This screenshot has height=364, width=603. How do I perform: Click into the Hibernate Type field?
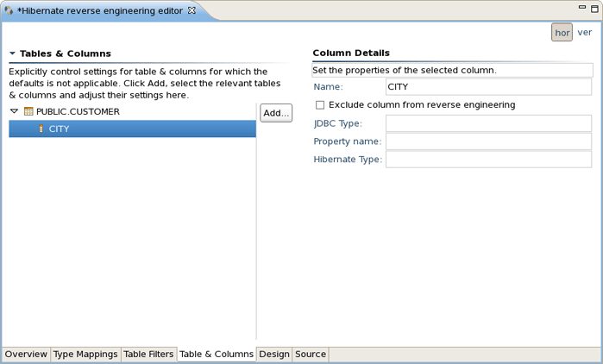(x=488, y=160)
